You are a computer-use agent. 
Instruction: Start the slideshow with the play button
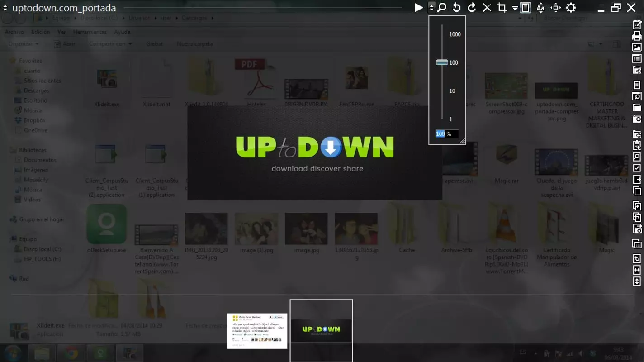click(419, 8)
